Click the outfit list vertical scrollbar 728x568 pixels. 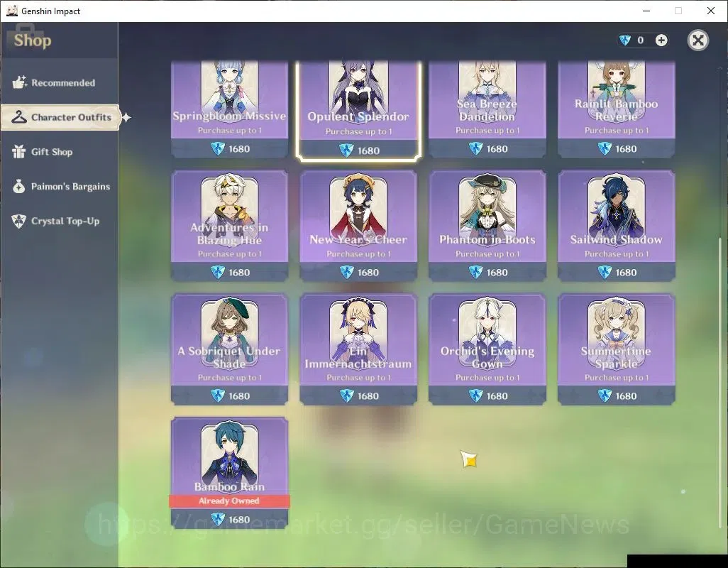[720, 382]
